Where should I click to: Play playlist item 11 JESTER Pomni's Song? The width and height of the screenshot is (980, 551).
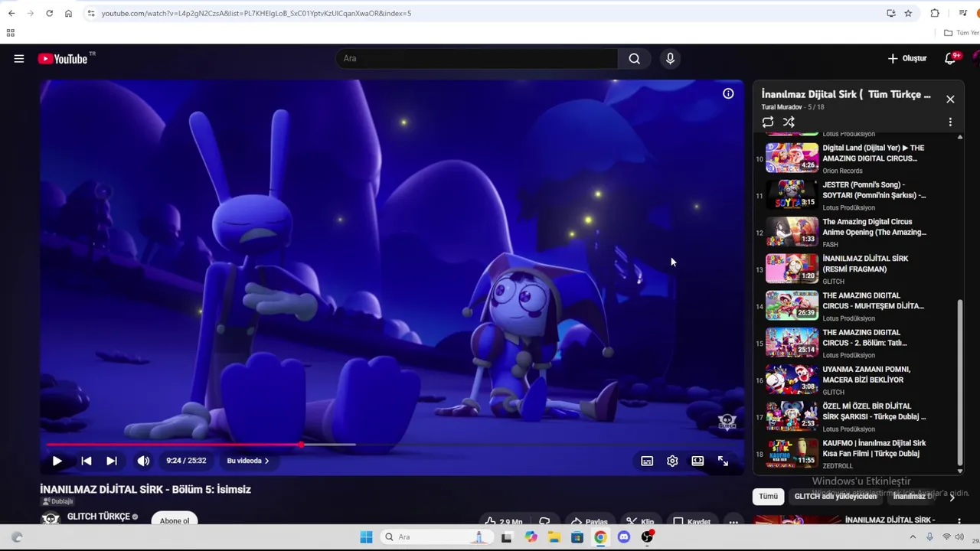[x=856, y=195]
